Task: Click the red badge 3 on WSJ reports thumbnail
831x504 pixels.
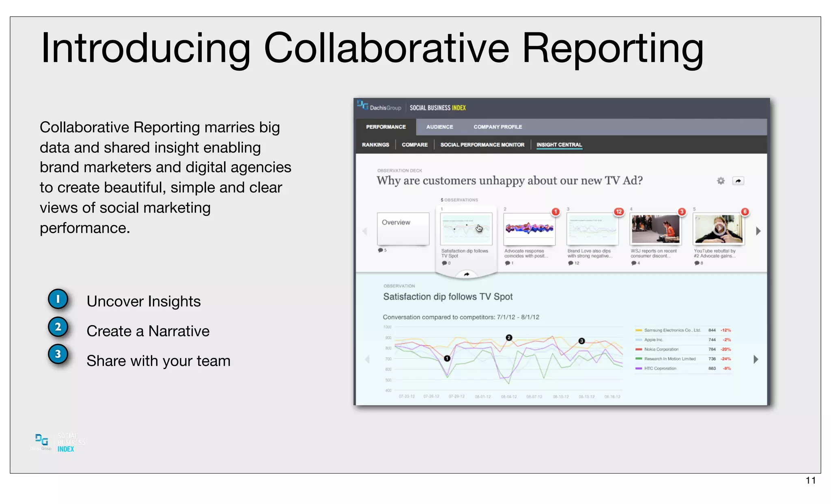Action: click(x=682, y=212)
